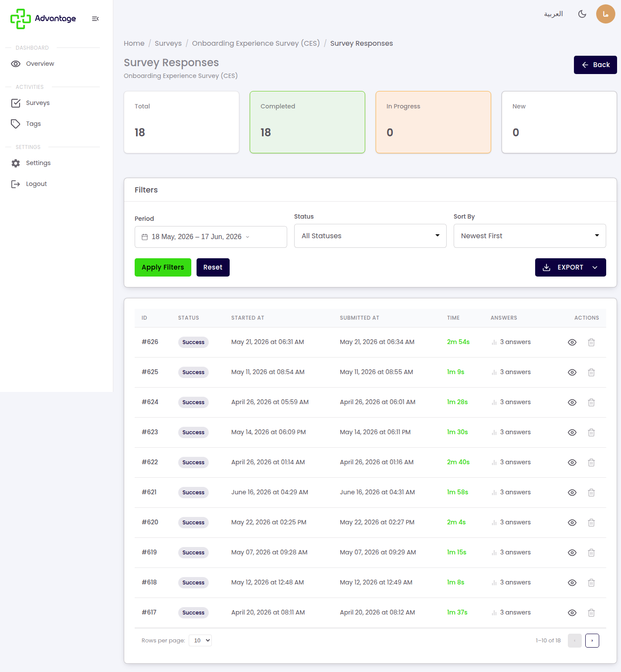Open Tags in the sidebar
The image size is (621, 672).
33,124
